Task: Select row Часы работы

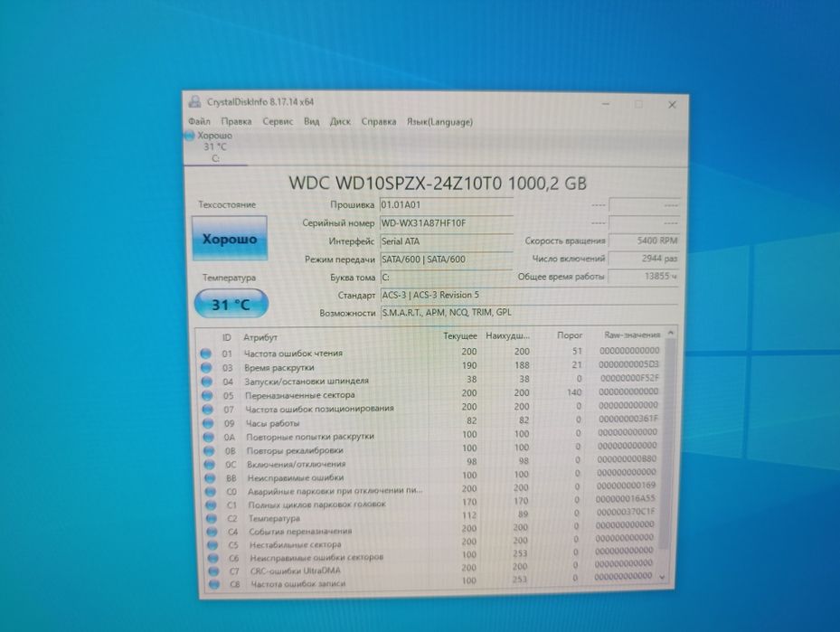Action: (x=430, y=421)
